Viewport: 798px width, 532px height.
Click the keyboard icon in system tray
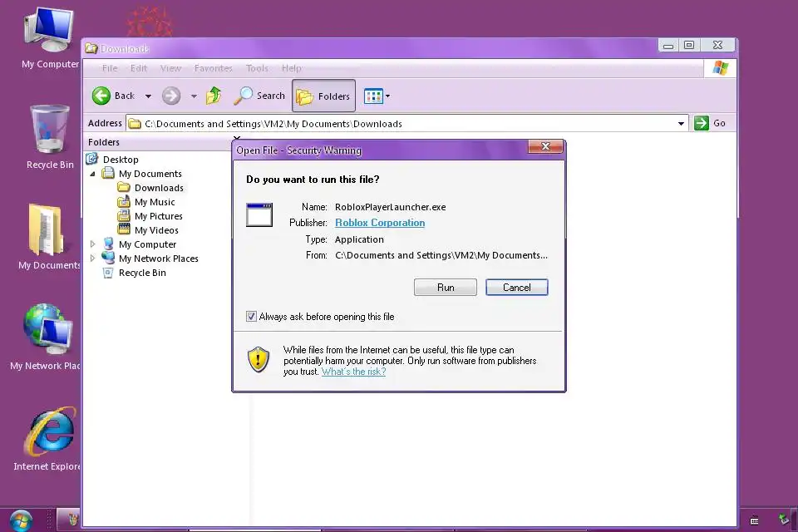(x=754, y=520)
